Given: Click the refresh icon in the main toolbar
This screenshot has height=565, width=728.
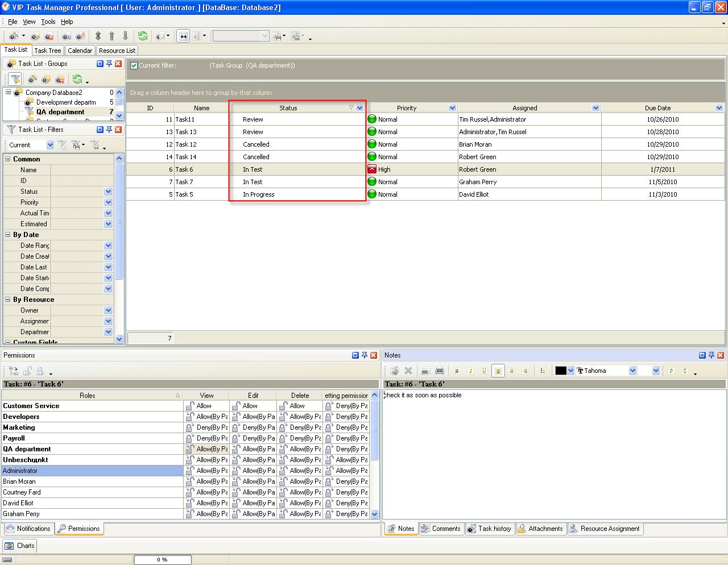Looking at the screenshot, I should pyautogui.click(x=143, y=36).
